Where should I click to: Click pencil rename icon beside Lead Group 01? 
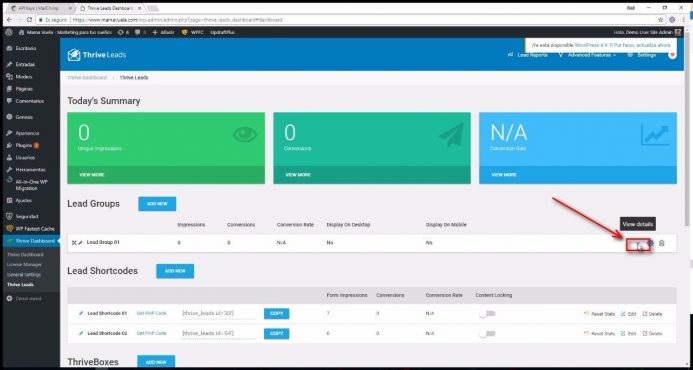tap(80, 243)
